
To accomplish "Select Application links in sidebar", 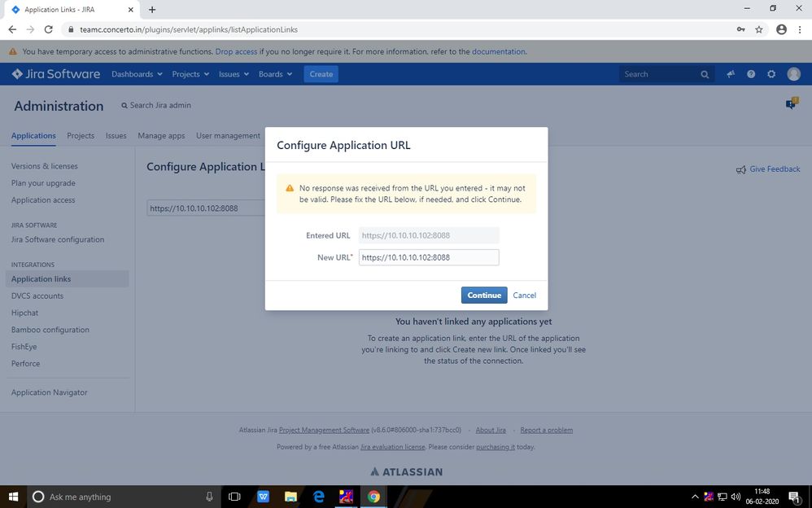I will pyautogui.click(x=68, y=279).
